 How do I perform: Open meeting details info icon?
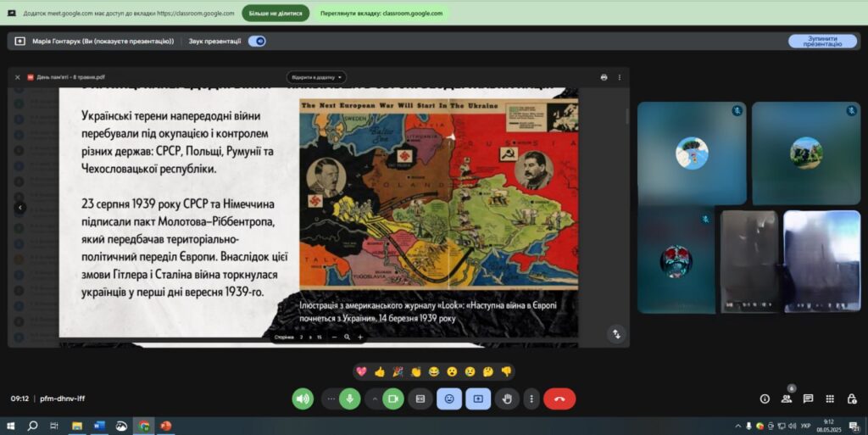pos(765,399)
